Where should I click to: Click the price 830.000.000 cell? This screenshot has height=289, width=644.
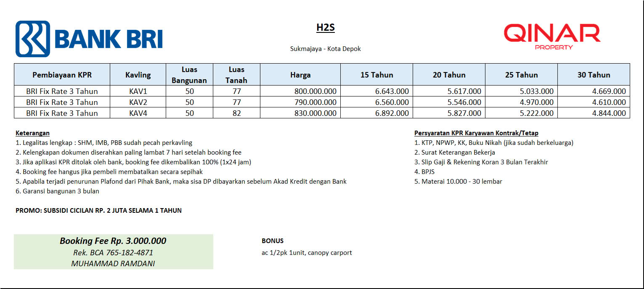pos(300,113)
